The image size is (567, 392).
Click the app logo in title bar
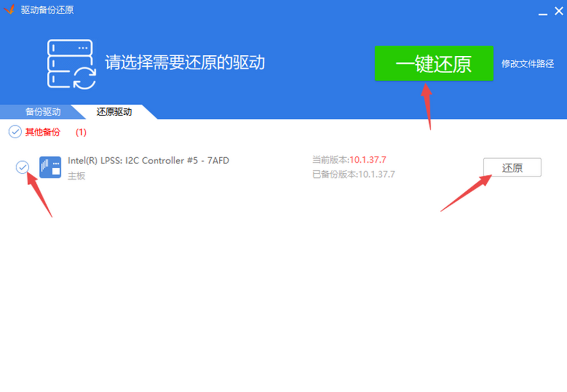click(10, 9)
